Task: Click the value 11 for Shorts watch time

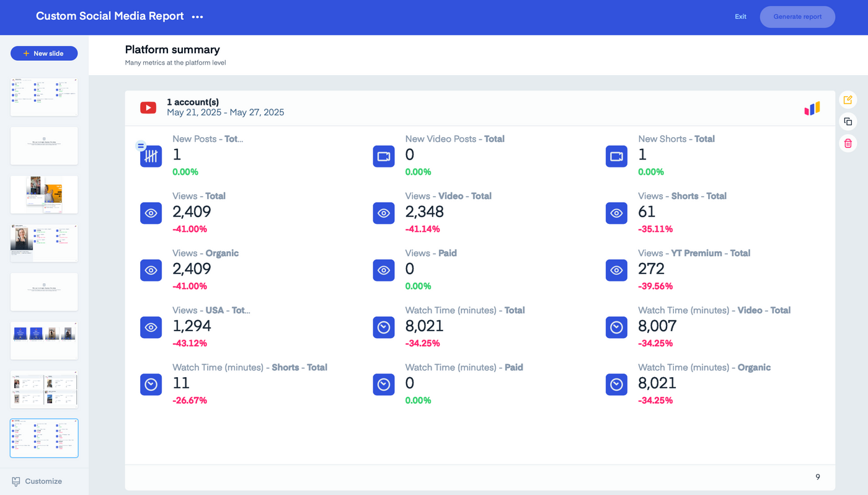Action: 181,383
